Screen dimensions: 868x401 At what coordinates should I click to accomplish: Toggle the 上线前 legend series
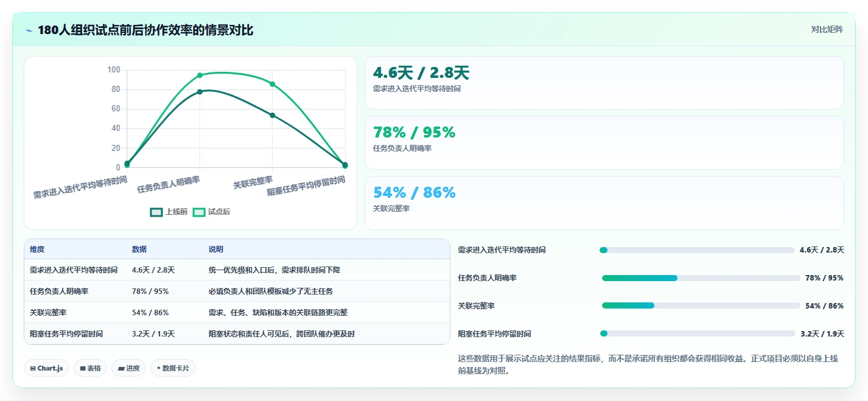[x=169, y=212]
